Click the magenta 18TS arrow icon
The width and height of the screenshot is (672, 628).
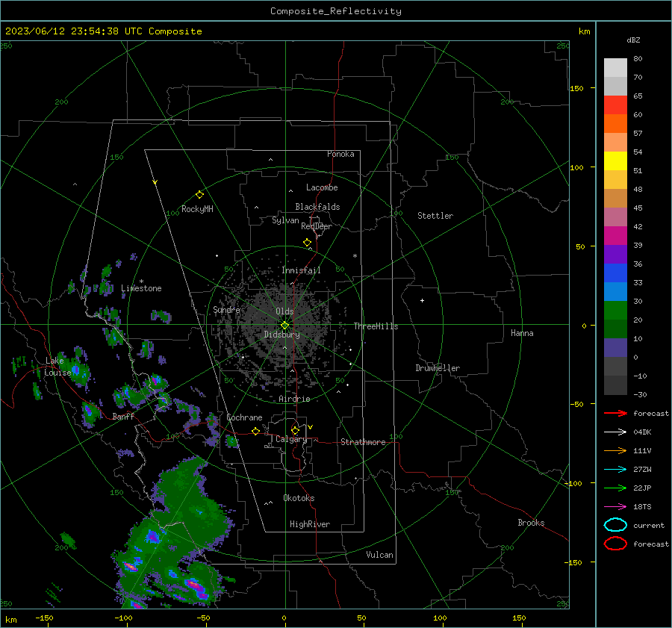615,507
